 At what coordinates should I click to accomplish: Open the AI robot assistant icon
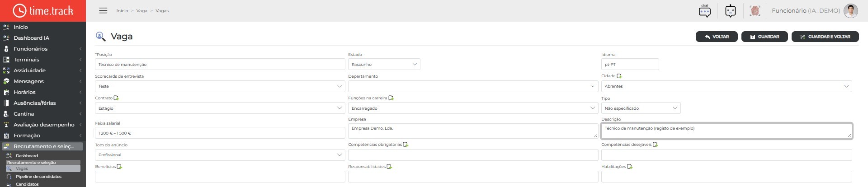[x=731, y=11]
